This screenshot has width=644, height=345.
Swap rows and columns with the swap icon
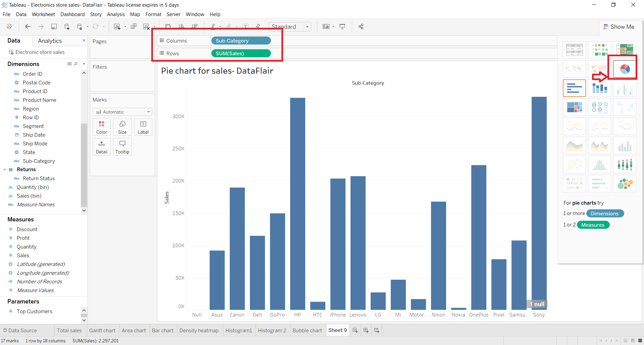click(x=168, y=26)
